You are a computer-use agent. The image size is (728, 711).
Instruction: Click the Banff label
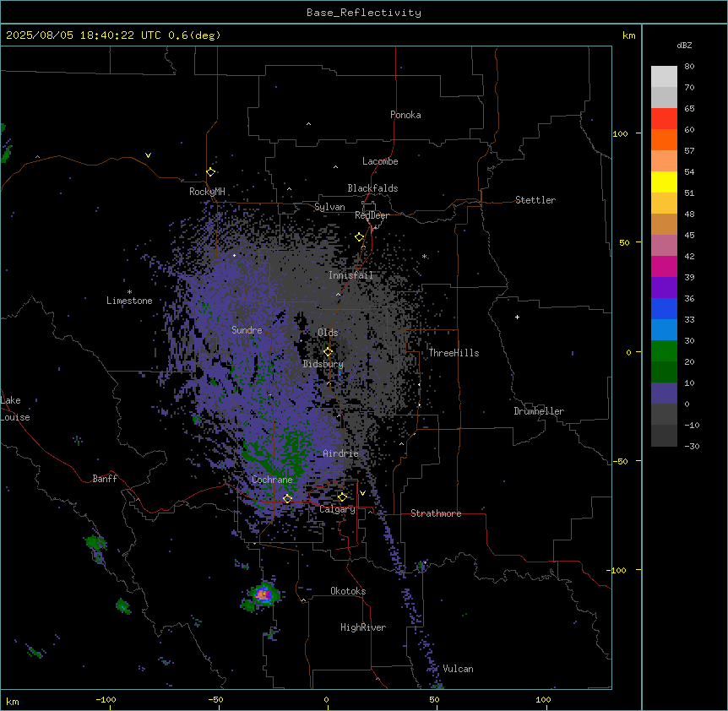click(105, 479)
